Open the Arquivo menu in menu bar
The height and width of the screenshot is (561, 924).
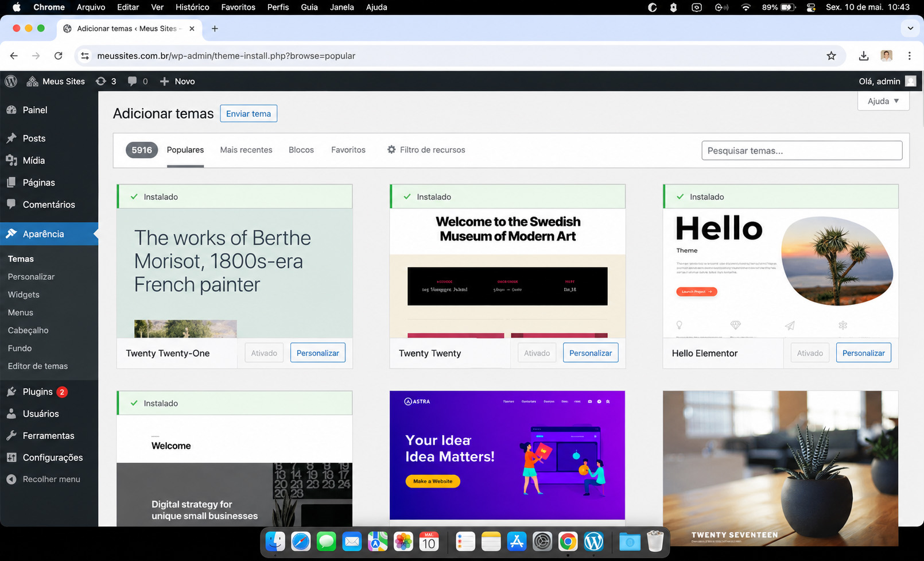91,7
